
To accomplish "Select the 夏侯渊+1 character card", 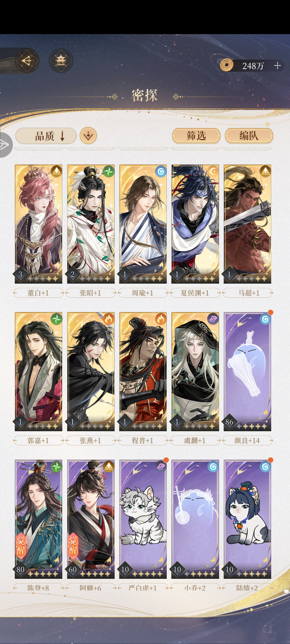I will pyautogui.click(x=195, y=224).
